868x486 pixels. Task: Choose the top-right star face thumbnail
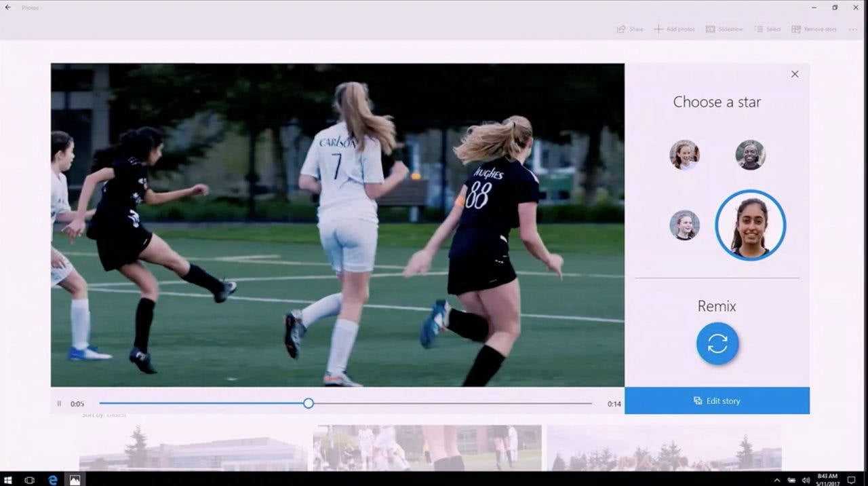coord(750,155)
